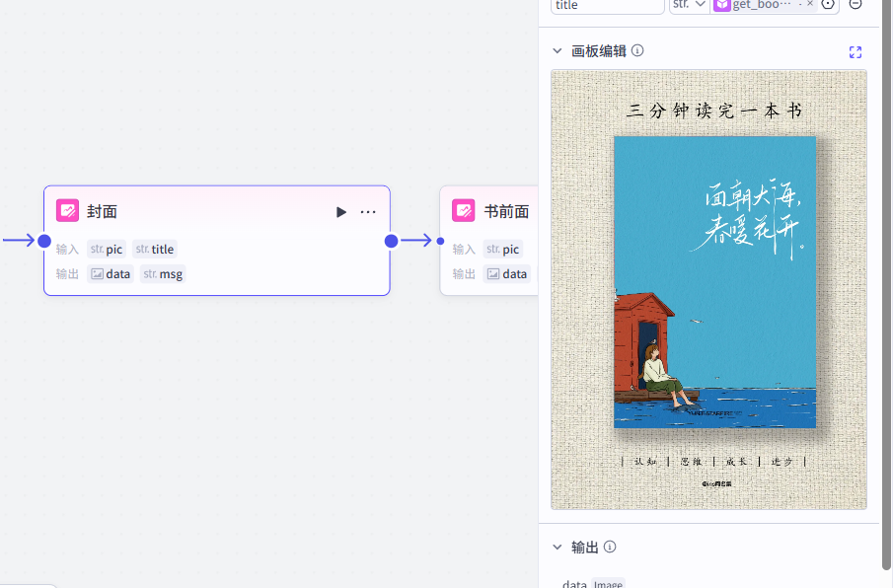
Task: Expand the canvas editor to fullscreen
Action: [855, 52]
